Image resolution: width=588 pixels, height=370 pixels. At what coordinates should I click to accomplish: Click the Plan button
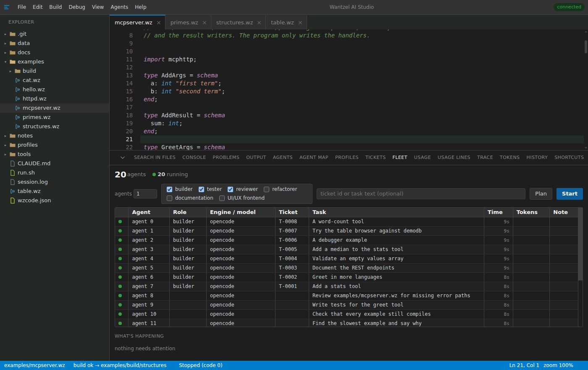point(541,194)
